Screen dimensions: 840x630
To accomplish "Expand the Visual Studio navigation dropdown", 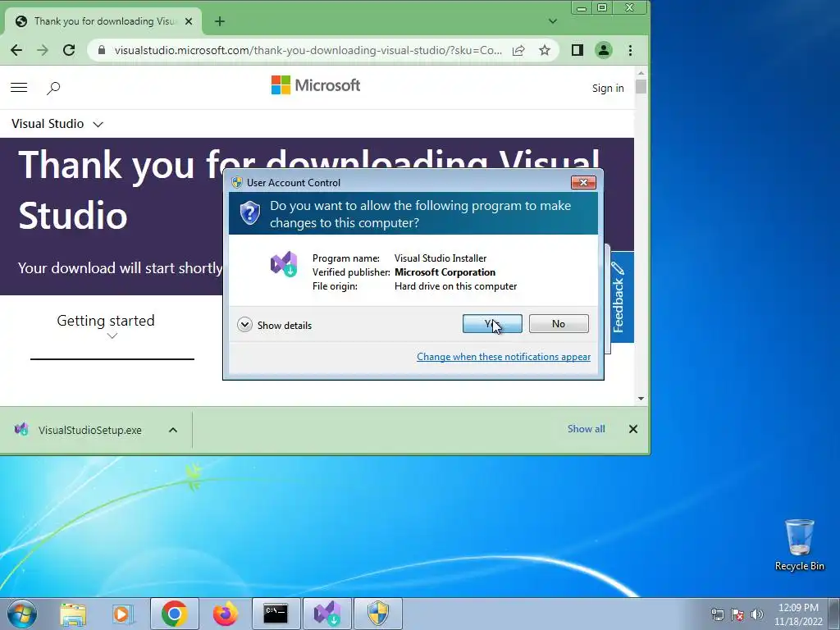I will pyautogui.click(x=57, y=124).
